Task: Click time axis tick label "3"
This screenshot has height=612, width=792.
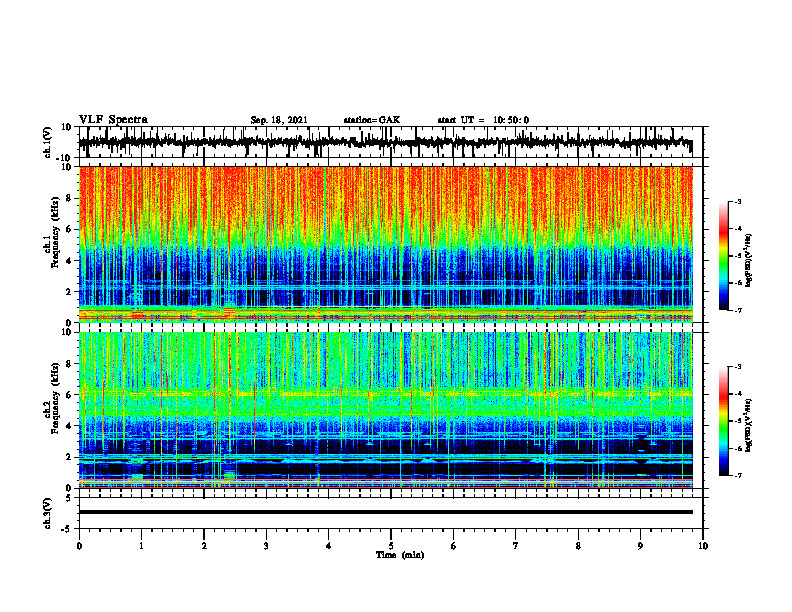Action: click(x=266, y=546)
